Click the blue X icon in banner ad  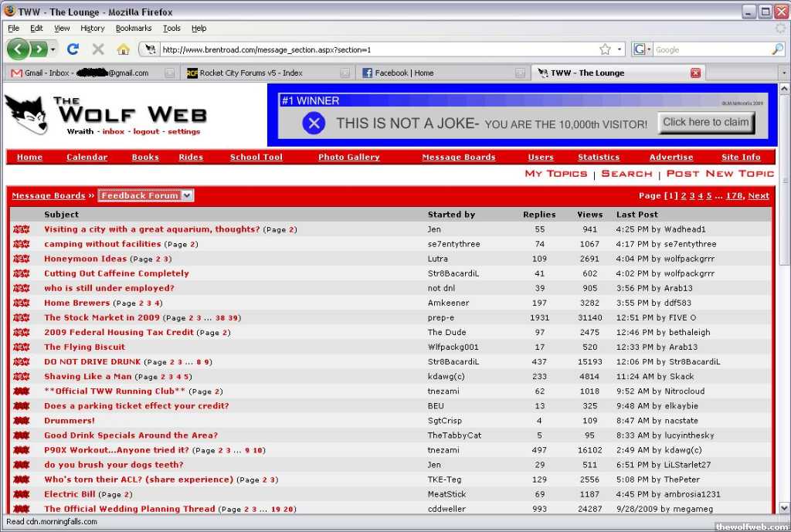click(x=314, y=123)
